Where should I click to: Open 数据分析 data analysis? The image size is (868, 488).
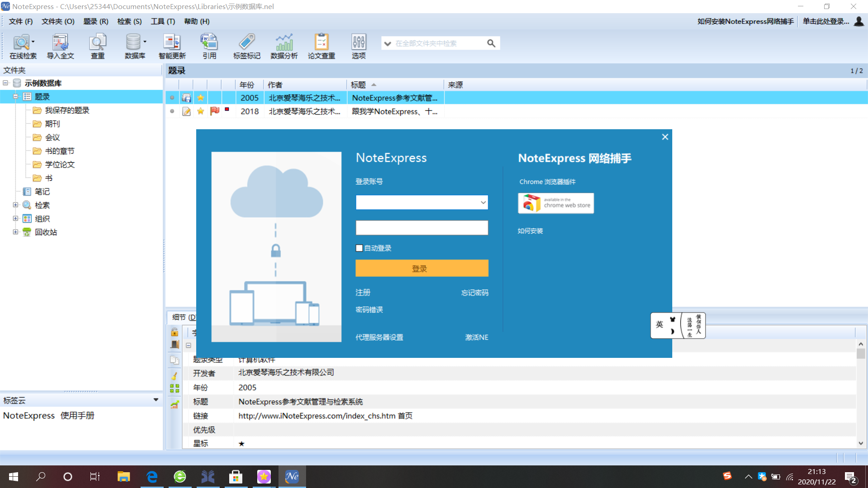point(284,46)
